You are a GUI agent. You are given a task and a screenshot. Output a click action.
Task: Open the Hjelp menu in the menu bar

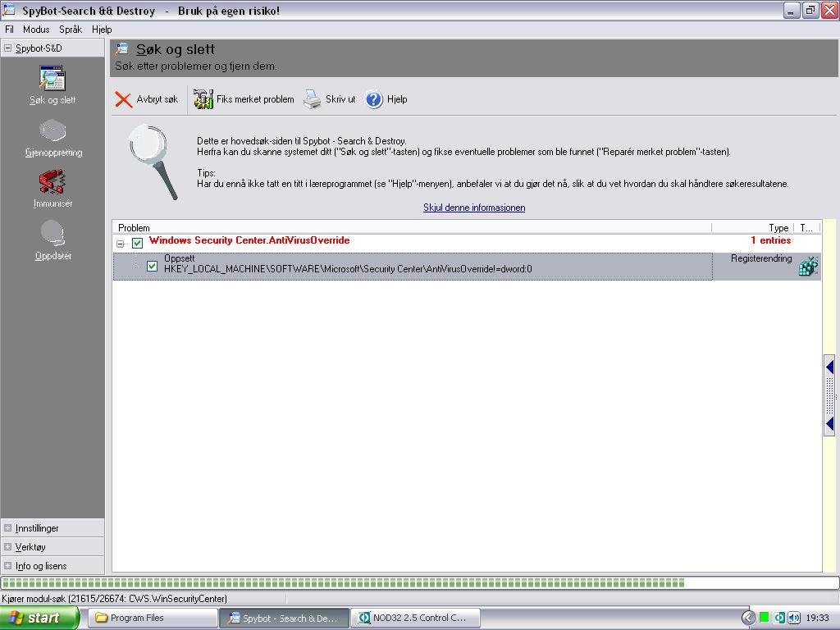[x=102, y=30]
